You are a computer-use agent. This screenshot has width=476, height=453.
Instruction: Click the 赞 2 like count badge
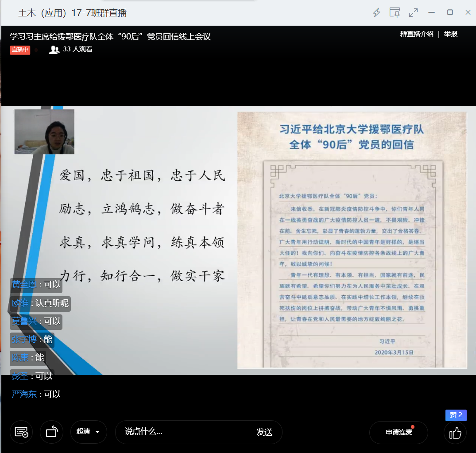(x=456, y=415)
